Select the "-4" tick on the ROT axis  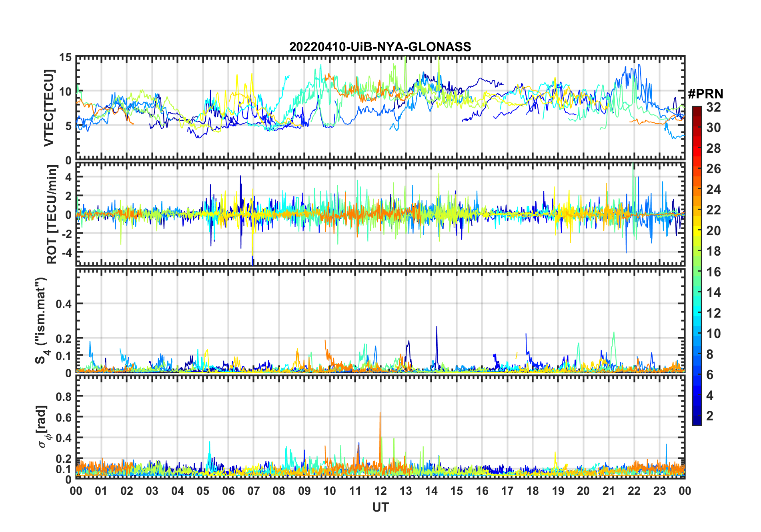66,253
